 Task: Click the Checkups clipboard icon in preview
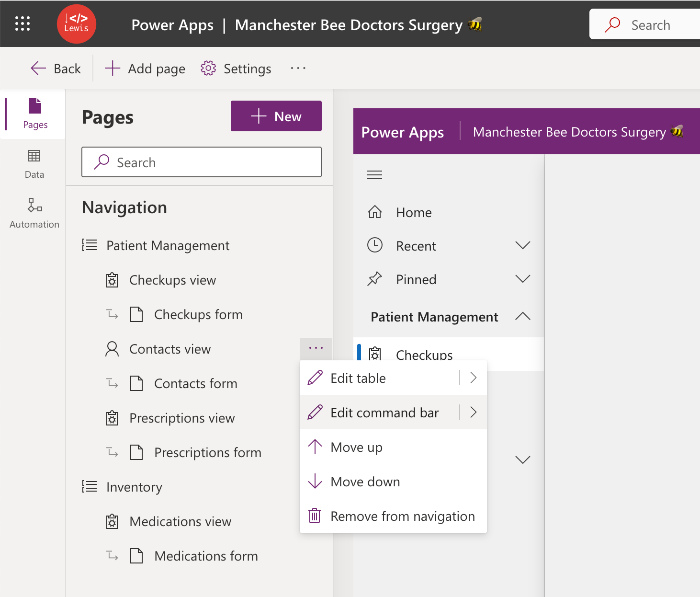(375, 354)
